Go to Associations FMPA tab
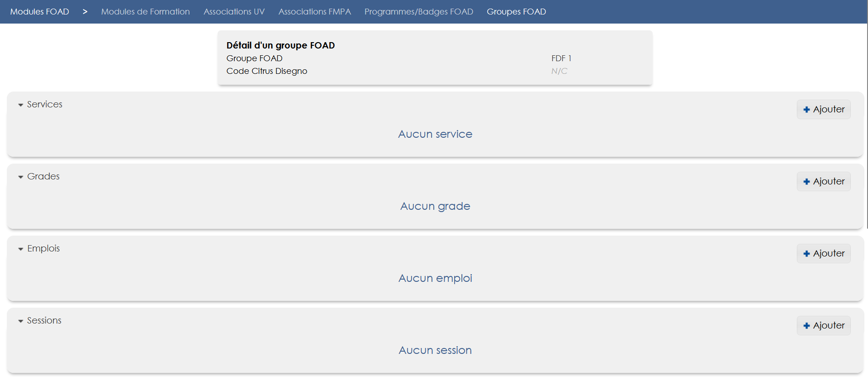This screenshot has width=868, height=377. tap(315, 12)
